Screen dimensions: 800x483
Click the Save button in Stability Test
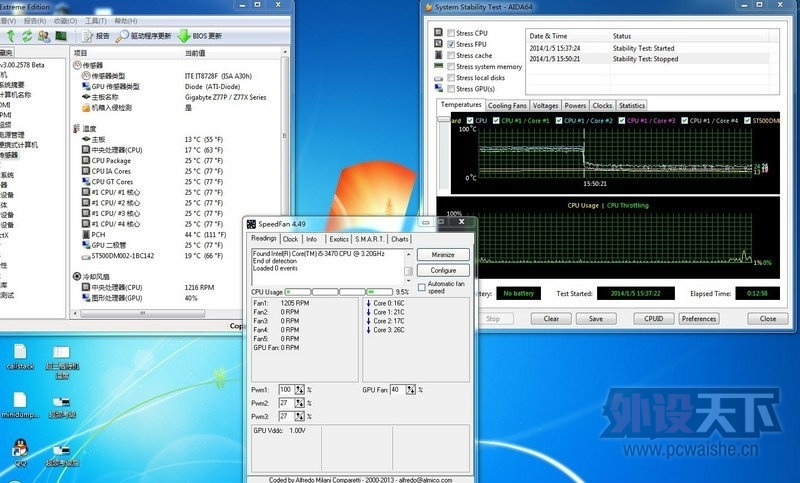point(596,319)
